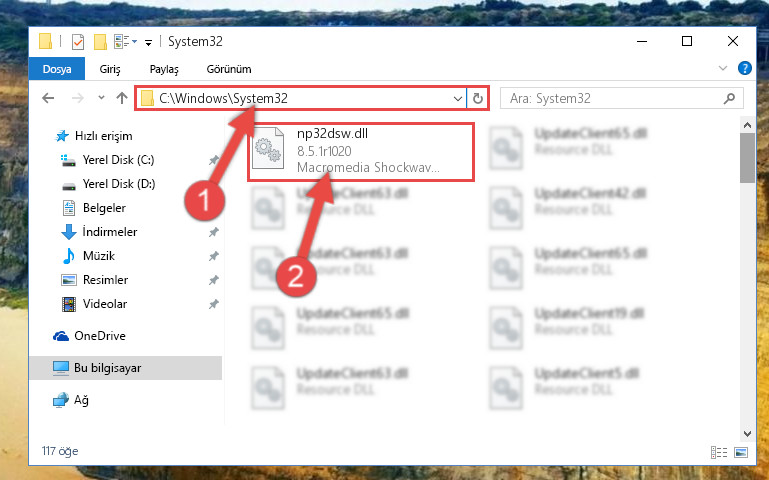Open the Help question mark icon
Screen dimensions: 769x480
tap(744, 68)
